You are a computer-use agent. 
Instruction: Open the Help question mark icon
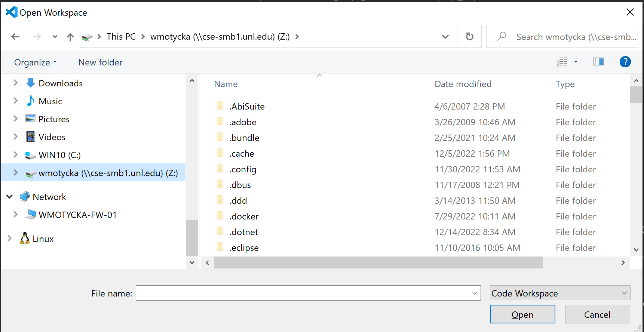(x=625, y=62)
